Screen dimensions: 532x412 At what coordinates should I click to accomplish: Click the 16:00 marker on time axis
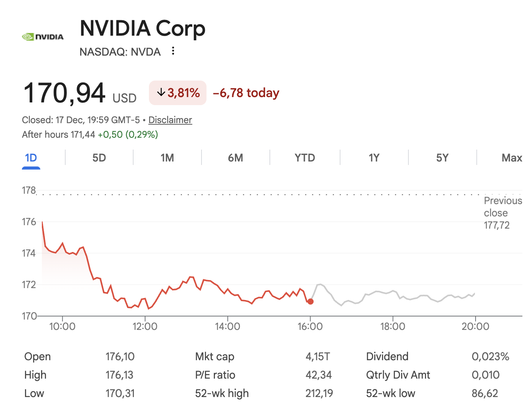pyautogui.click(x=310, y=326)
